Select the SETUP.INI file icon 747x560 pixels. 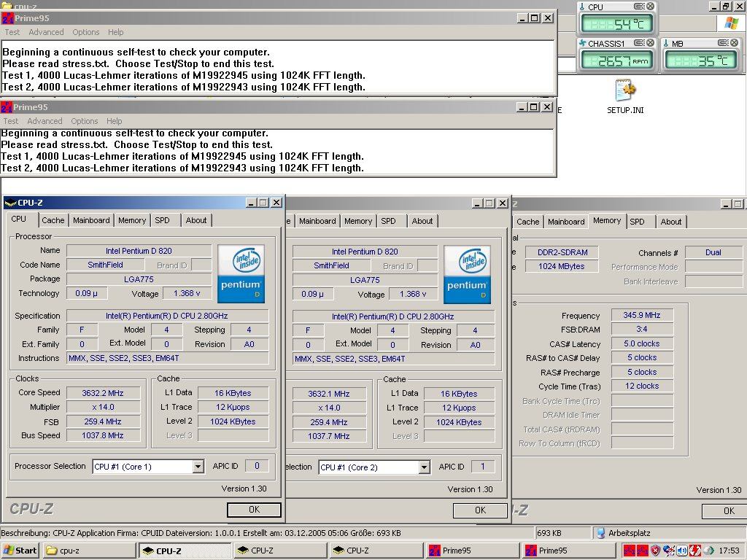point(625,91)
